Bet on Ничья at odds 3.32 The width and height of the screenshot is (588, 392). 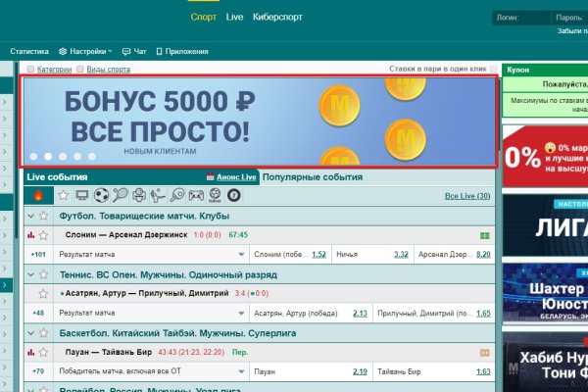point(400,255)
